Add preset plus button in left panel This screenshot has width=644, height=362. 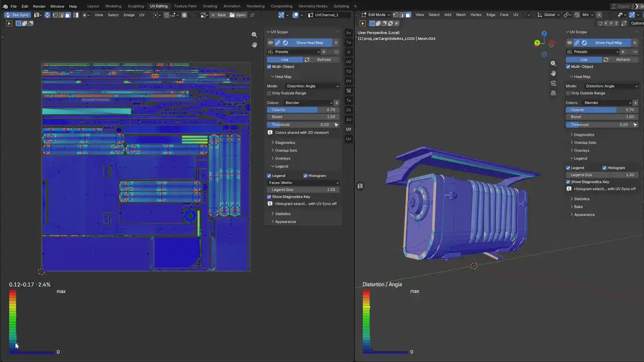coord(324,51)
